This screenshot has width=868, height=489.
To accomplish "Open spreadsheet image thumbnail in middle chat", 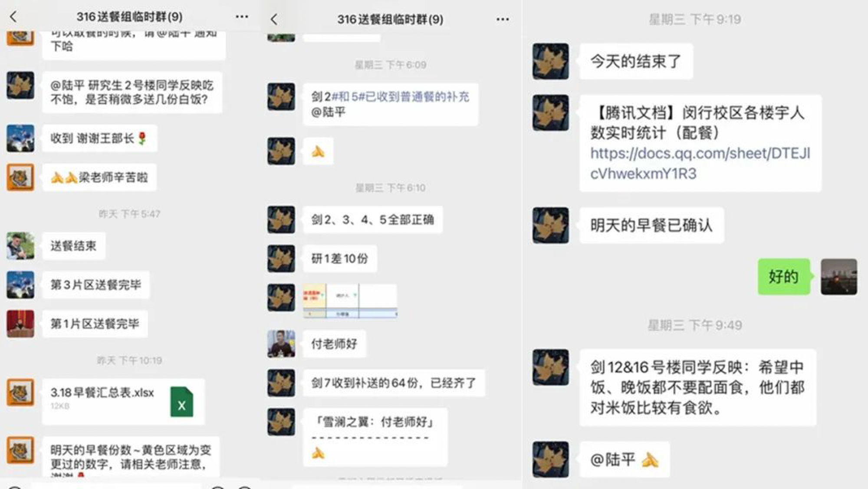I will pos(350,301).
